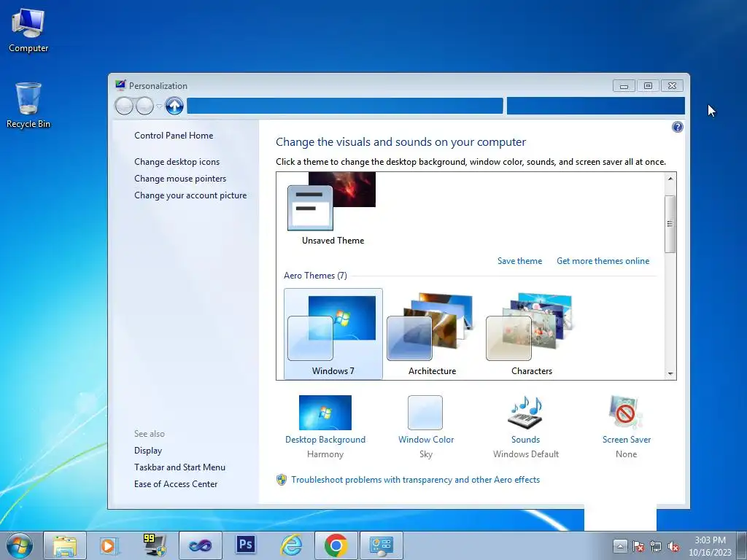Open Change your account picture link
This screenshot has width=747, height=560.
pos(190,195)
